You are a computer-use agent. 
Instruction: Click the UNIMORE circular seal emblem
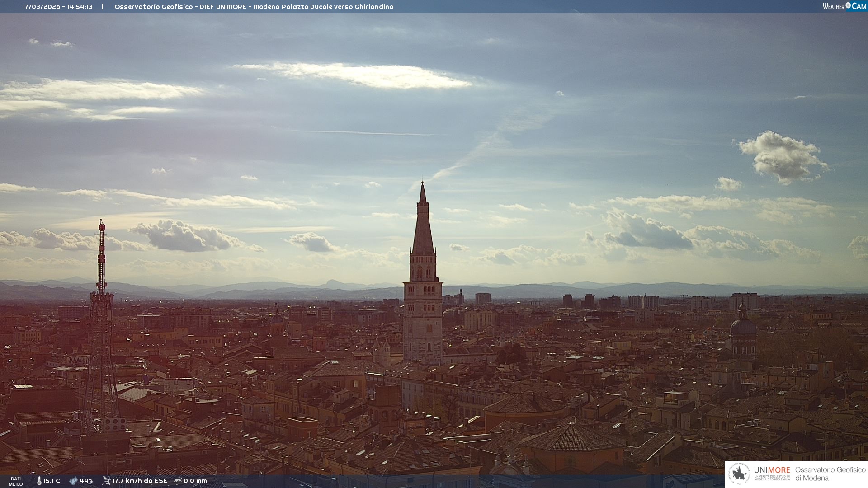[x=739, y=474]
